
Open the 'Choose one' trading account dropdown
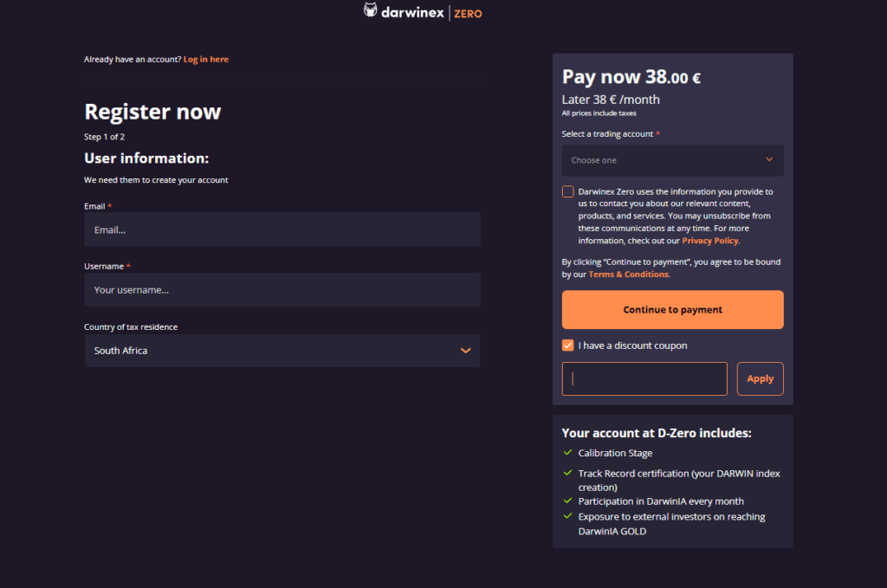(672, 160)
